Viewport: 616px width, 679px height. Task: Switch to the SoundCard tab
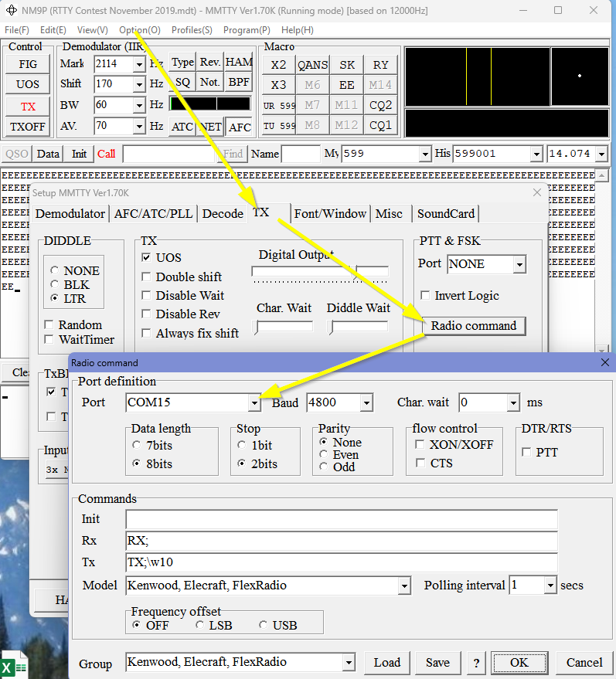click(x=446, y=214)
